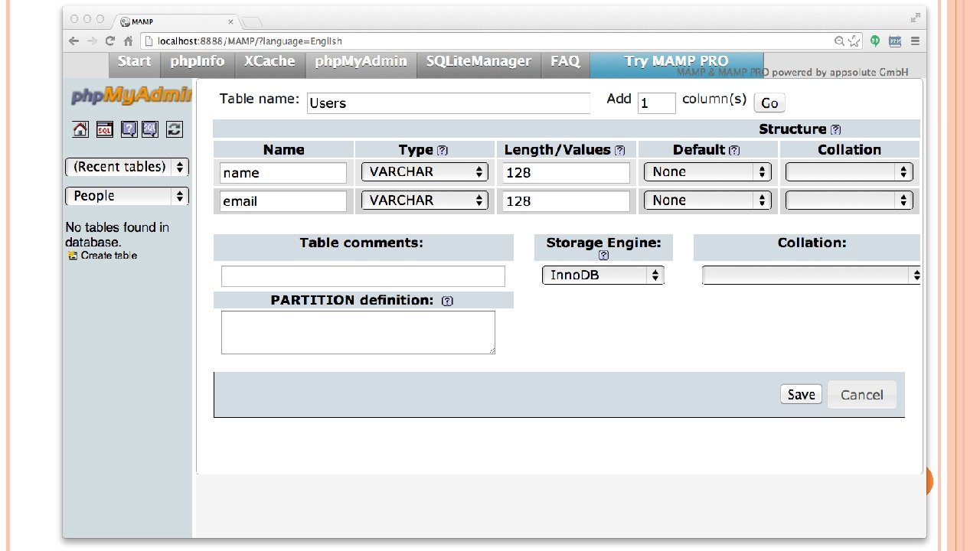This screenshot has width=980, height=551.
Task: Click the Name field containing name
Action: coord(283,172)
